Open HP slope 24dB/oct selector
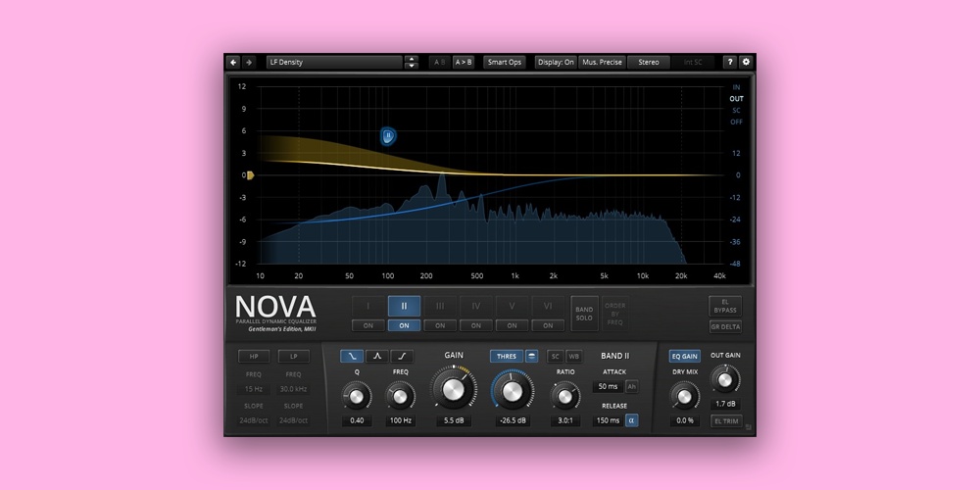This screenshot has height=490, width=980. click(254, 420)
